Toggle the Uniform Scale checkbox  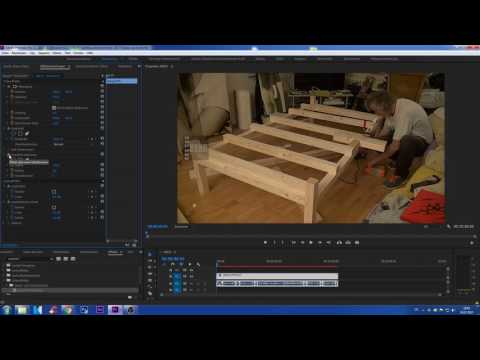coord(54,108)
